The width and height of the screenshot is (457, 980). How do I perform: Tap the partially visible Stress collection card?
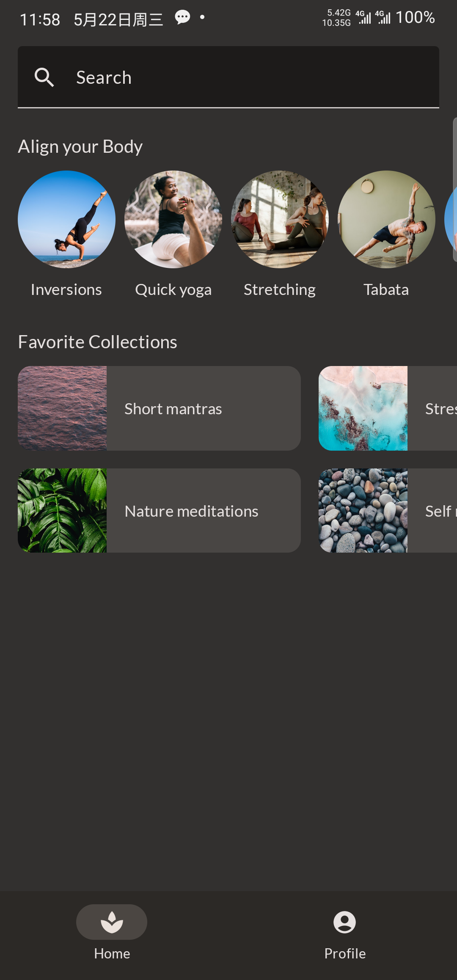click(x=388, y=408)
